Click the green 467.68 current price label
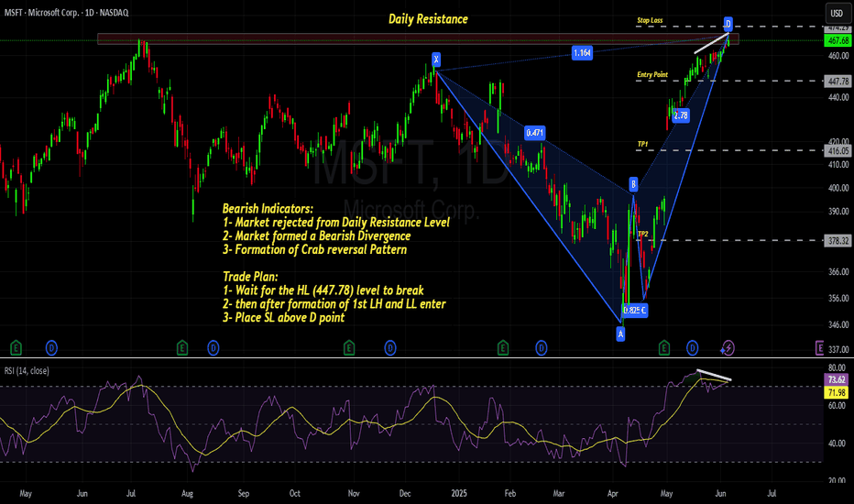 click(x=838, y=41)
